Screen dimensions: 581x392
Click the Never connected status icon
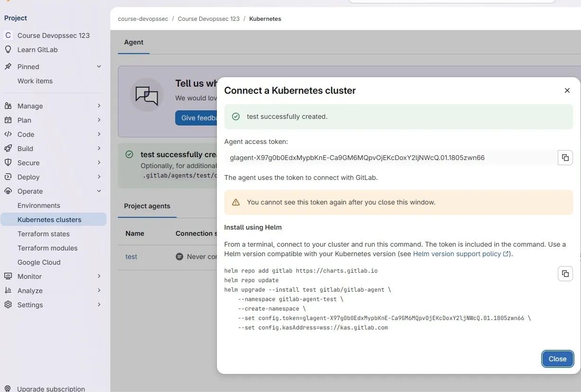tap(179, 257)
